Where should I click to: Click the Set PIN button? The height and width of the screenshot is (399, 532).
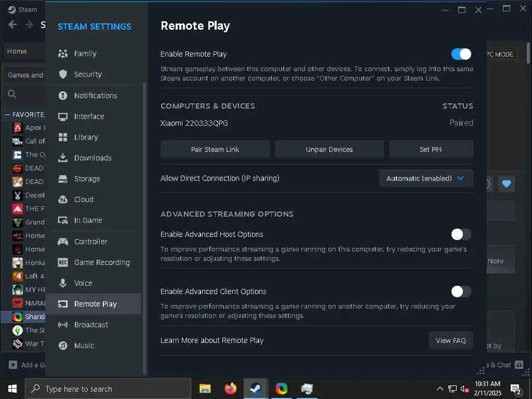tap(431, 149)
